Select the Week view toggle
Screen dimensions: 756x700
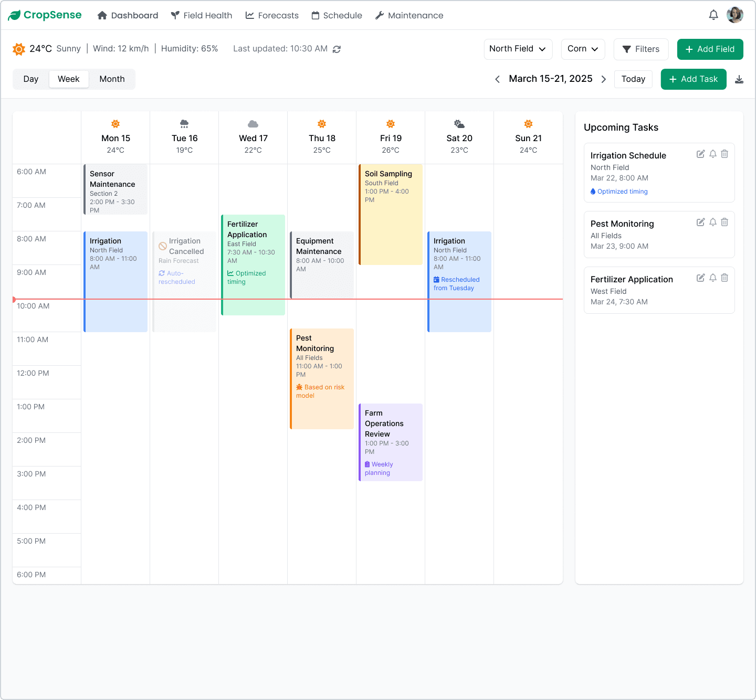pyautogui.click(x=69, y=79)
